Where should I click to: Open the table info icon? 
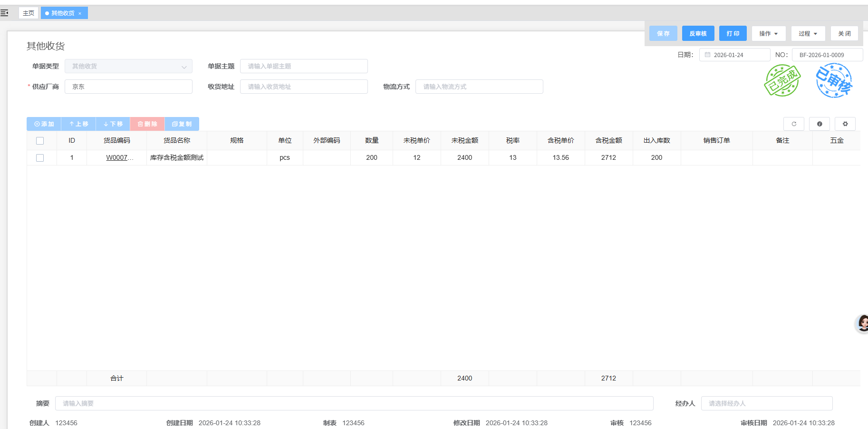tap(819, 124)
